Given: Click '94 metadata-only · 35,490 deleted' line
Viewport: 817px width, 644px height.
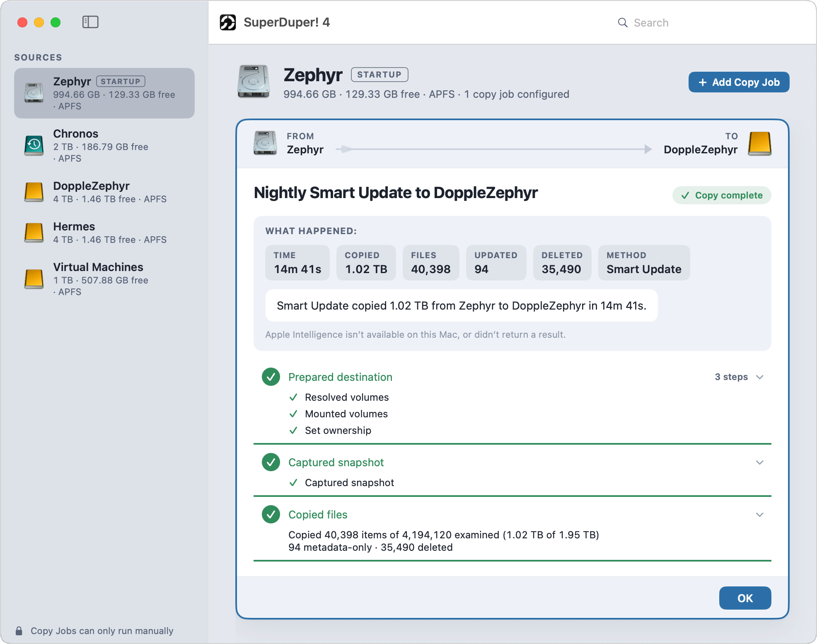Looking at the screenshot, I should point(370,547).
